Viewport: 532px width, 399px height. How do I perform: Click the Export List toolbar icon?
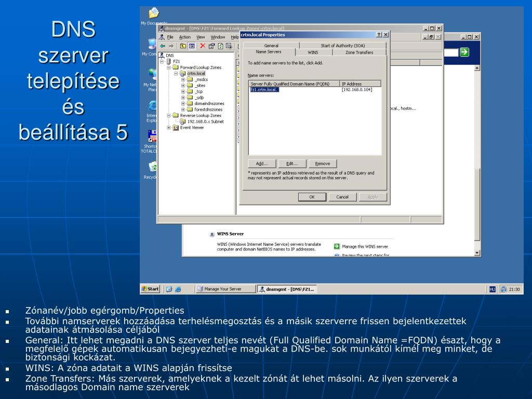pos(229,46)
